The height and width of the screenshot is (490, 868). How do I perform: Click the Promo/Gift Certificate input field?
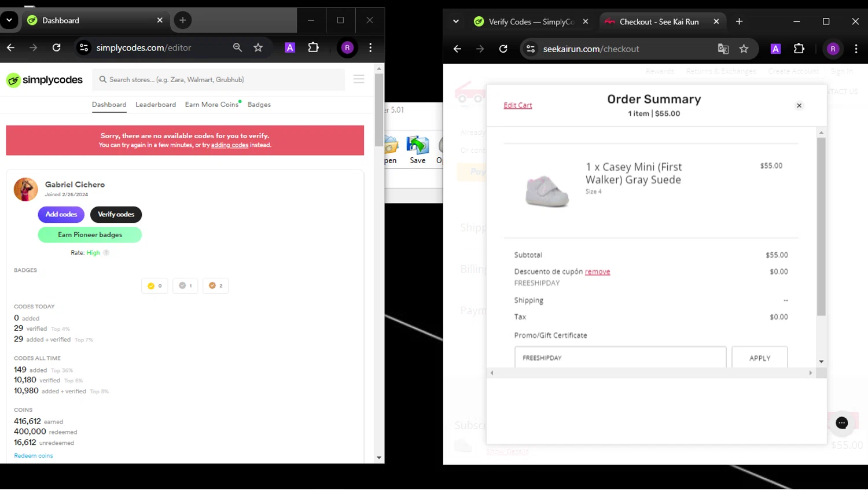pos(620,358)
